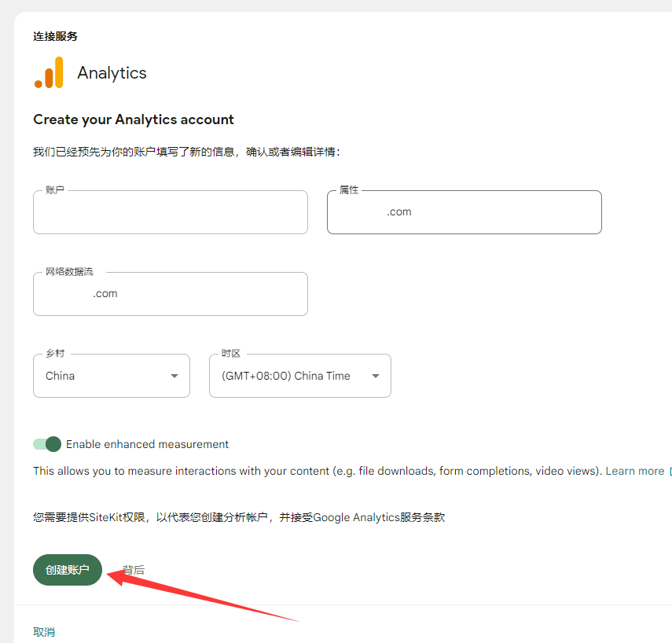
Task: Click 取消 to cancel setup
Action: (x=44, y=632)
